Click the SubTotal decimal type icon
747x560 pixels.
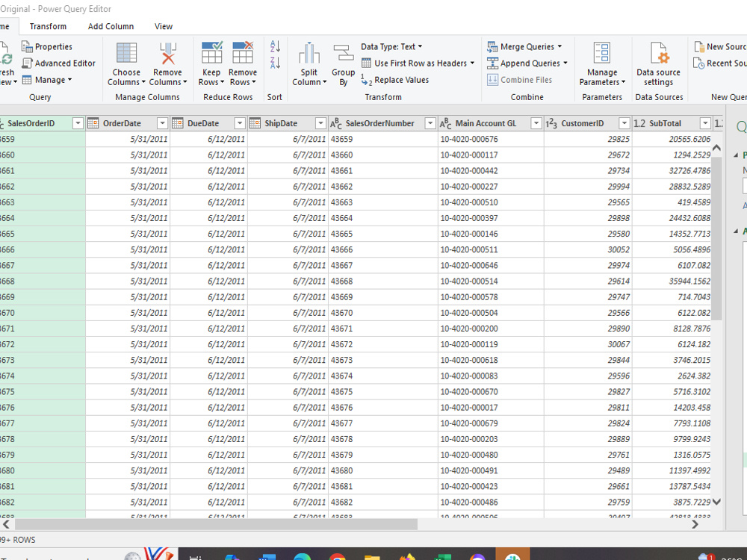tap(639, 123)
